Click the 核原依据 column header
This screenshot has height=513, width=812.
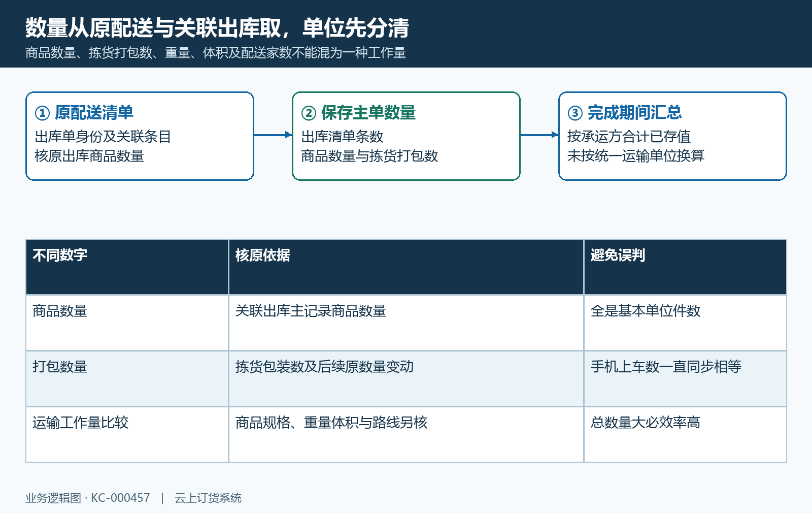point(406,267)
